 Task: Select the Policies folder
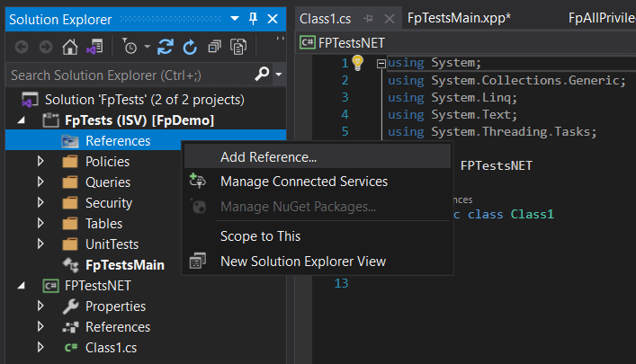pyautogui.click(x=107, y=162)
